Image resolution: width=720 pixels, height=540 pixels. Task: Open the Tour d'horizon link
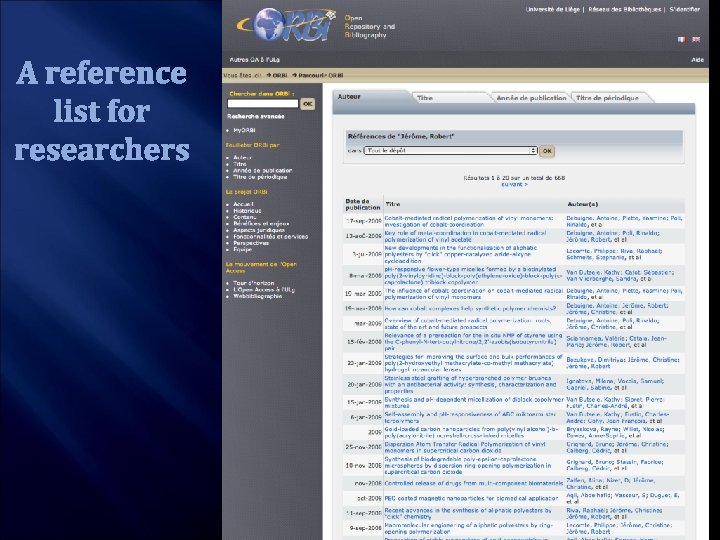[x=253, y=283]
